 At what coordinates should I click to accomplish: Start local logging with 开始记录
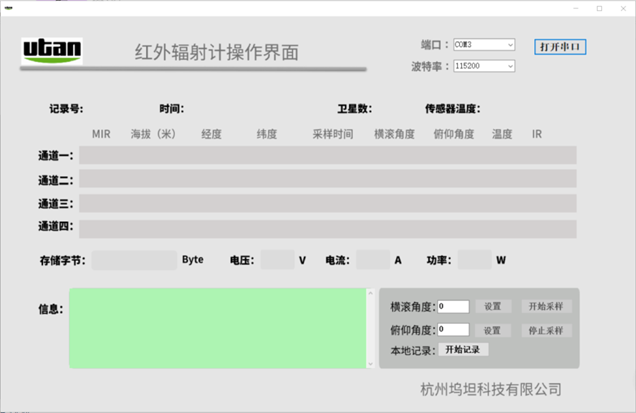(463, 350)
